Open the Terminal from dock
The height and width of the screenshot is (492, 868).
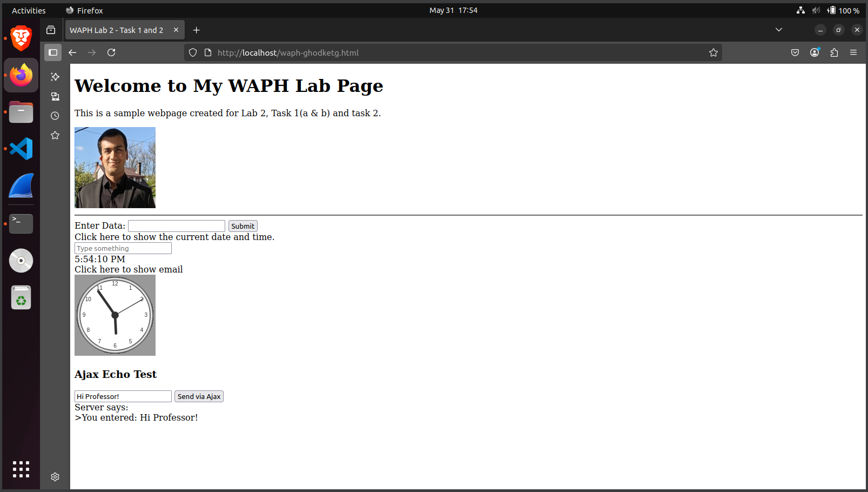click(x=21, y=223)
